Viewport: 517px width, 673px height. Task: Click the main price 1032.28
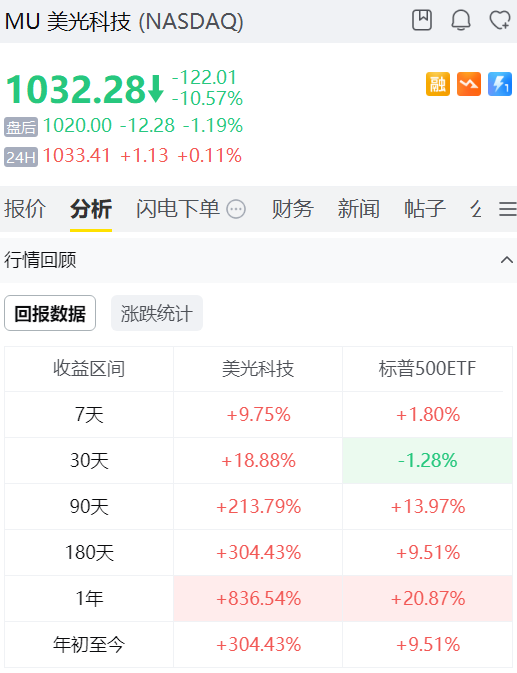[x=76, y=89]
